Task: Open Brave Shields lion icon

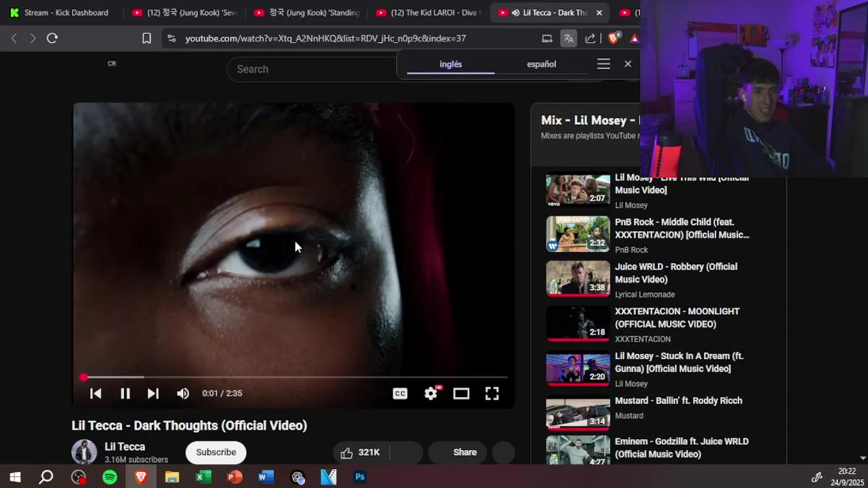Action: [613, 38]
